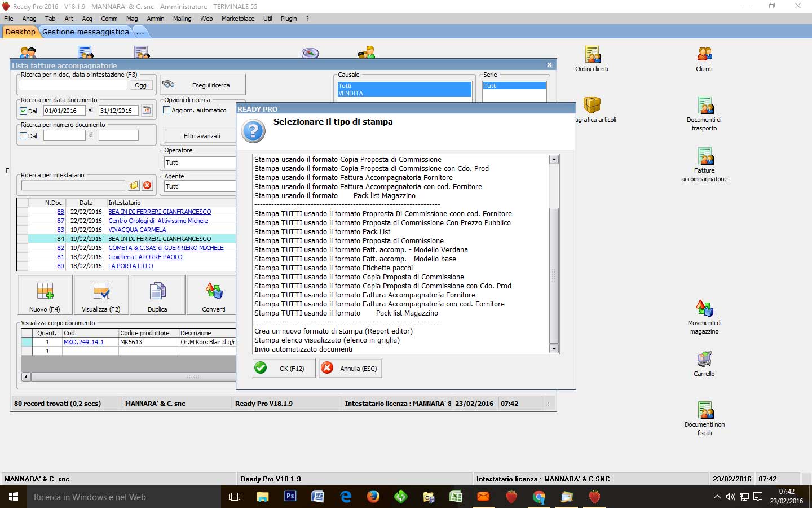Open the Operatore dropdown set to Tutti
The image size is (812, 508).
coord(200,163)
